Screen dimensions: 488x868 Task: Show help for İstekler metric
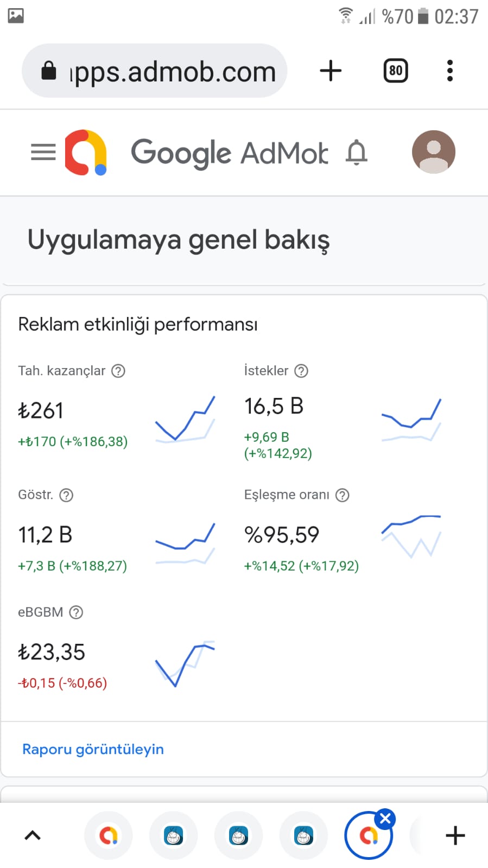[x=301, y=371]
